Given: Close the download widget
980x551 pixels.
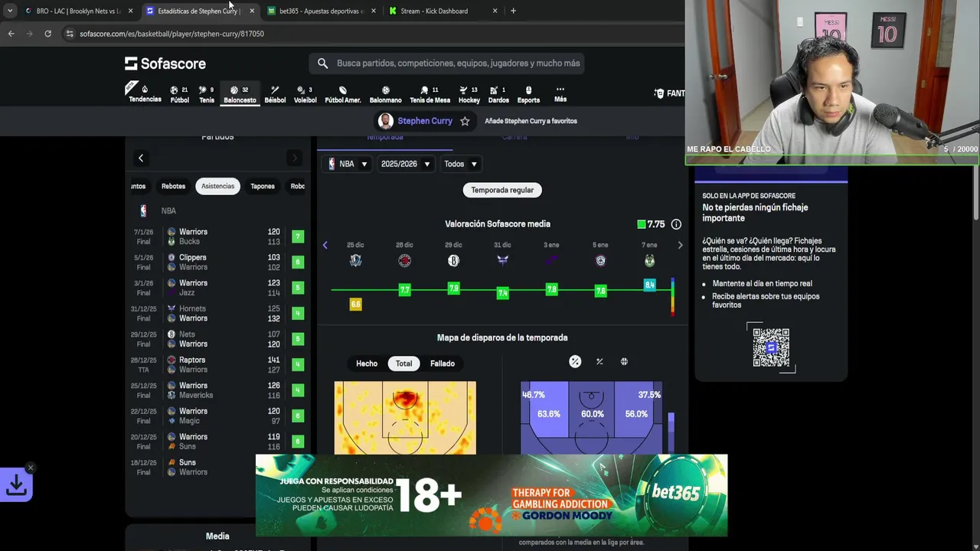Looking at the screenshot, I should [31, 468].
